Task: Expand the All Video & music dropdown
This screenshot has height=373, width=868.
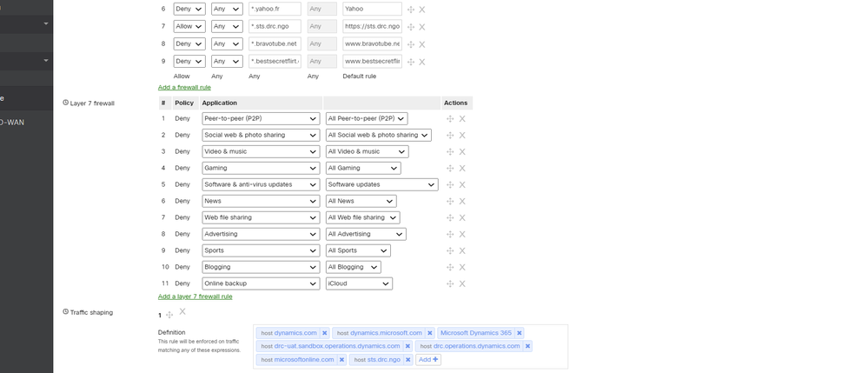Action: point(367,152)
